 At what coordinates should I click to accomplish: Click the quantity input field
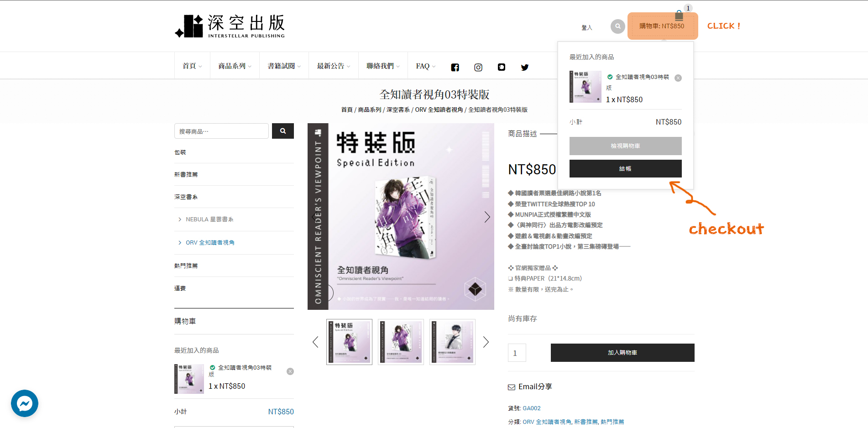[x=517, y=353]
